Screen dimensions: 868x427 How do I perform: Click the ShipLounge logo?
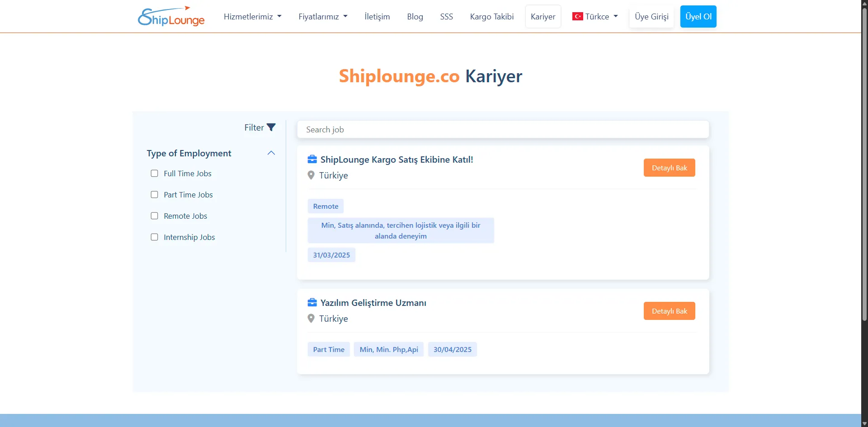point(171,16)
